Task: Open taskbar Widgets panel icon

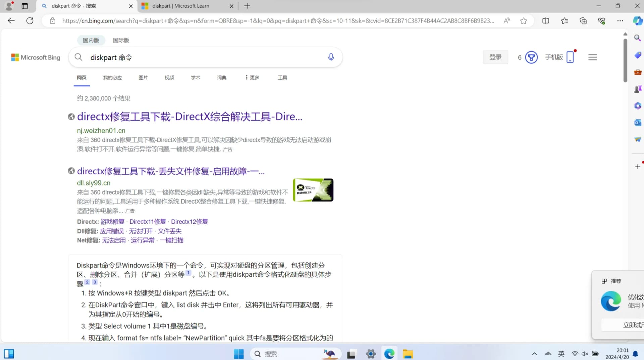Action: (x=9, y=354)
